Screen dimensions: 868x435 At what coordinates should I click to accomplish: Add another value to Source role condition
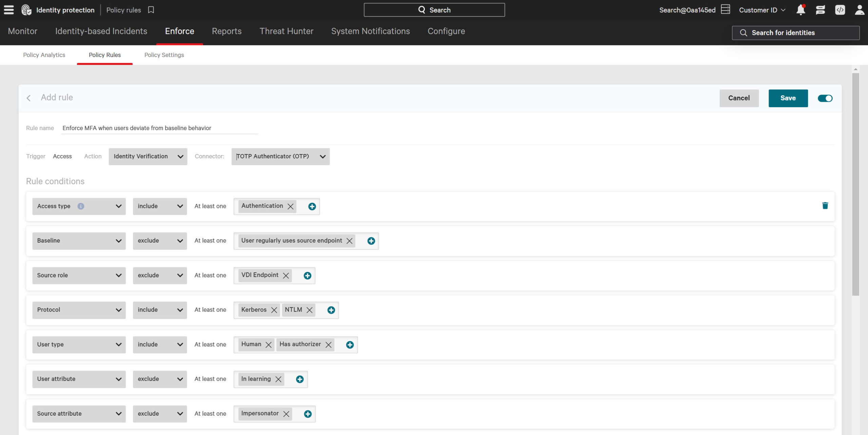(x=308, y=276)
